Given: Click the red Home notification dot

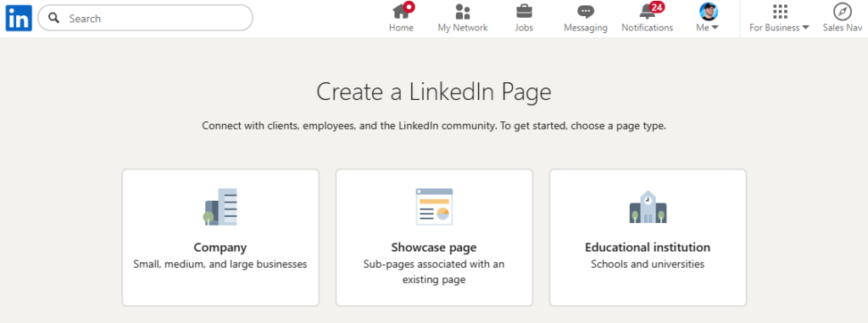Looking at the screenshot, I should tap(409, 7).
